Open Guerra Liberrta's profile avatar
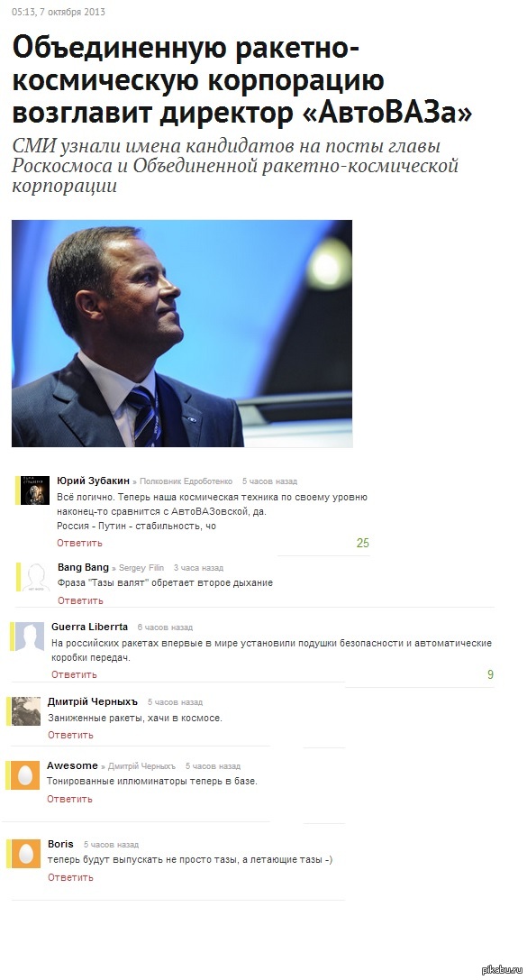Viewport: 527px width, 980px height. coord(30,637)
